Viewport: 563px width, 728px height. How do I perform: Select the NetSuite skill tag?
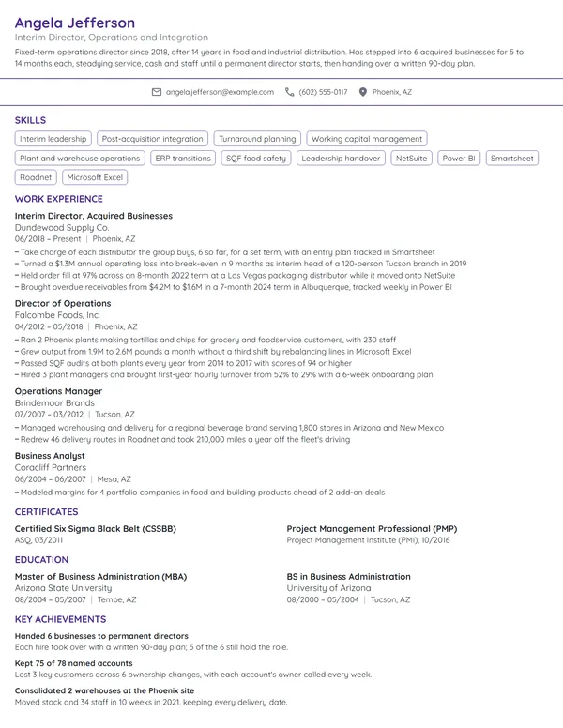[x=412, y=159]
